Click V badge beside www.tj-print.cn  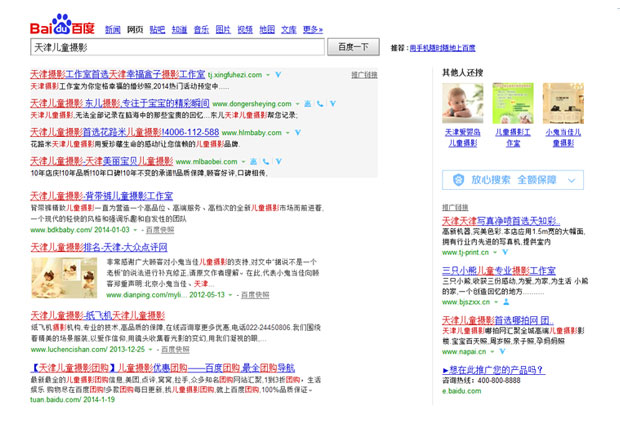pos(505,252)
